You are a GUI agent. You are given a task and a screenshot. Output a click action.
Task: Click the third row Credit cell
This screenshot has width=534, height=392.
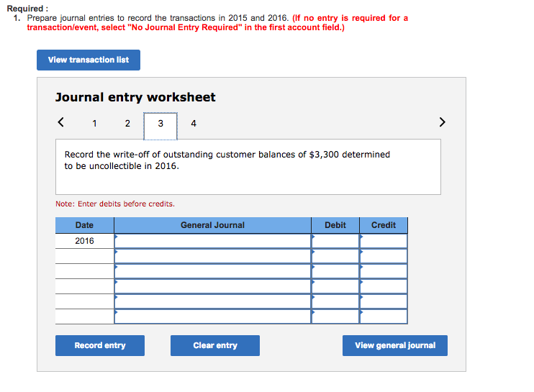click(383, 271)
